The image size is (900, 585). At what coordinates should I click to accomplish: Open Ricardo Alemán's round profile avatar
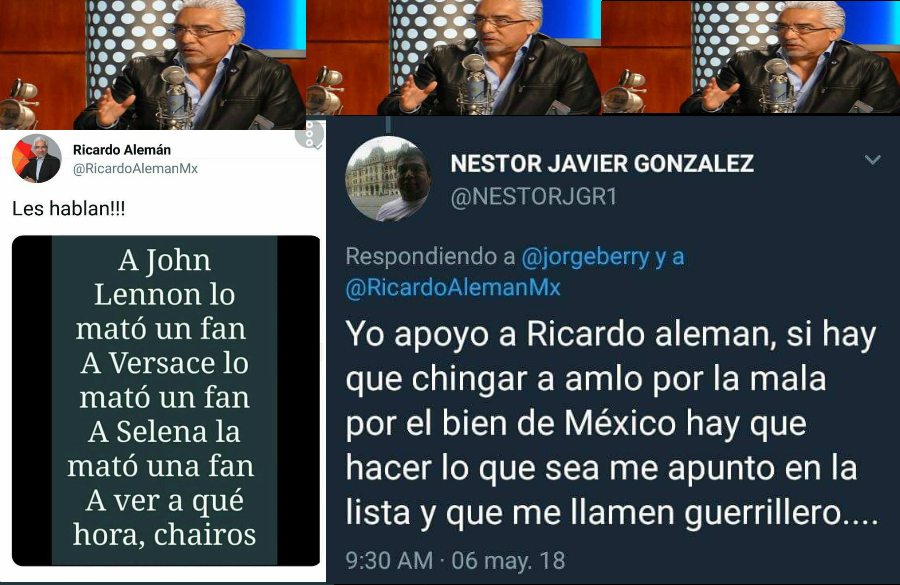[x=36, y=159]
